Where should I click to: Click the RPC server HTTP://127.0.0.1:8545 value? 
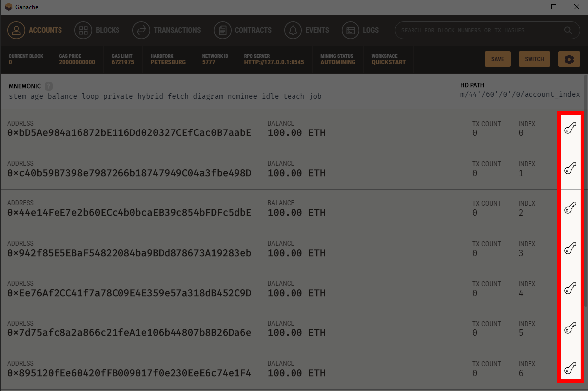pos(274,62)
